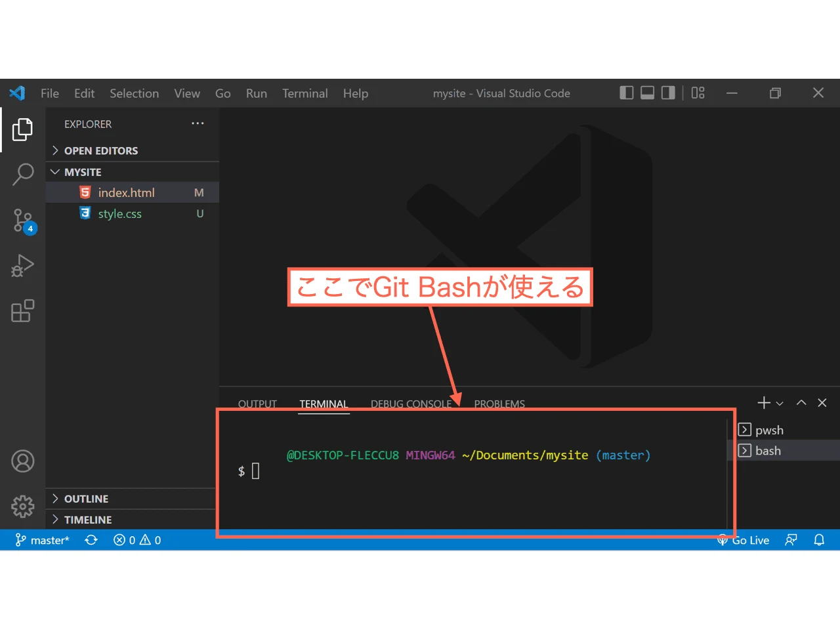The width and height of the screenshot is (840, 630).
Task: Open the Terminal menu
Action: click(304, 93)
